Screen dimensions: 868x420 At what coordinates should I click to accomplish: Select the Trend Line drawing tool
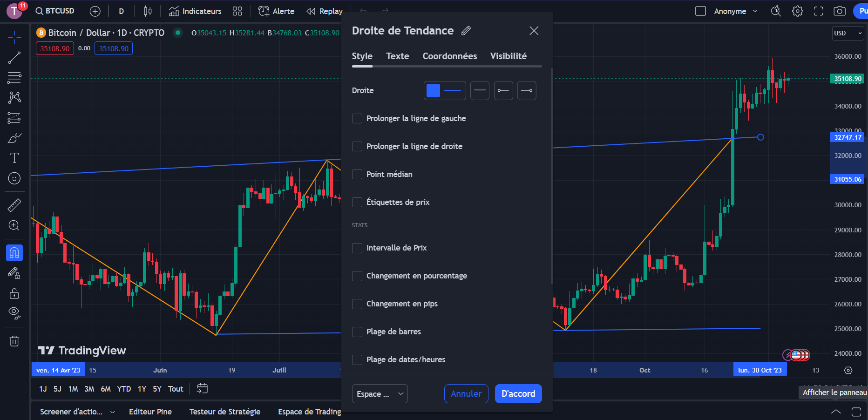click(x=14, y=57)
